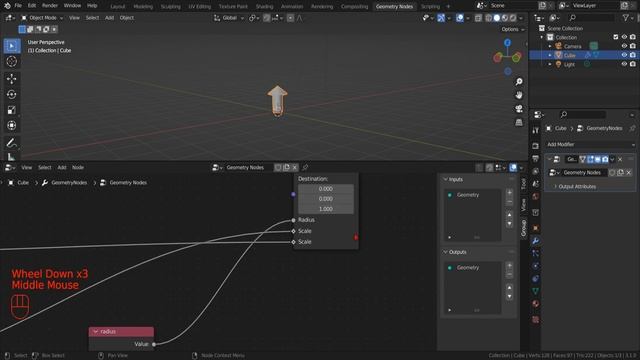Open the Add Modifier dropdown

coord(590,144)
